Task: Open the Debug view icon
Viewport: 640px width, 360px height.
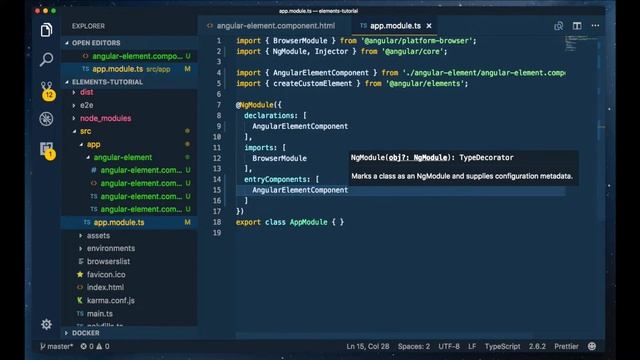Action: pos(46,119)
